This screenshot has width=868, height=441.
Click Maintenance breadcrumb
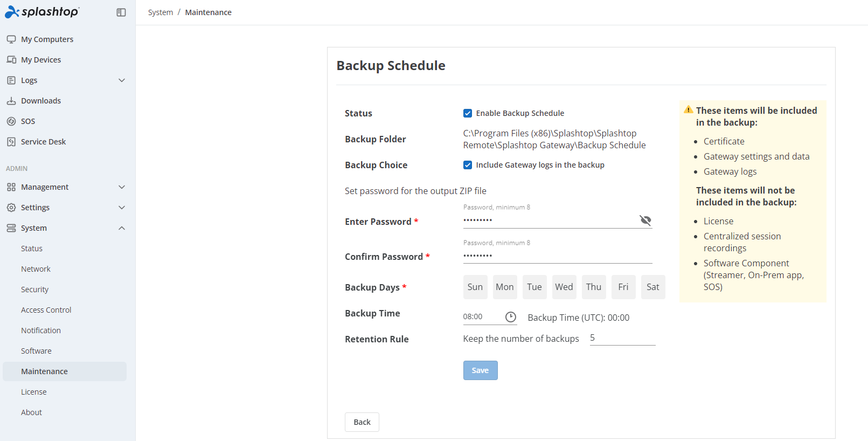coord(209,12)
